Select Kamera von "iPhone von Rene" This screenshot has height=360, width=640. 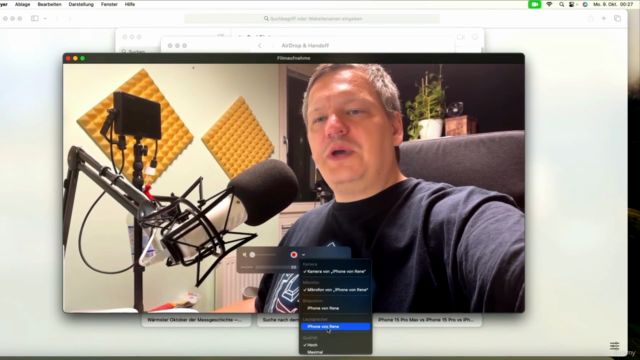[336, 271]
